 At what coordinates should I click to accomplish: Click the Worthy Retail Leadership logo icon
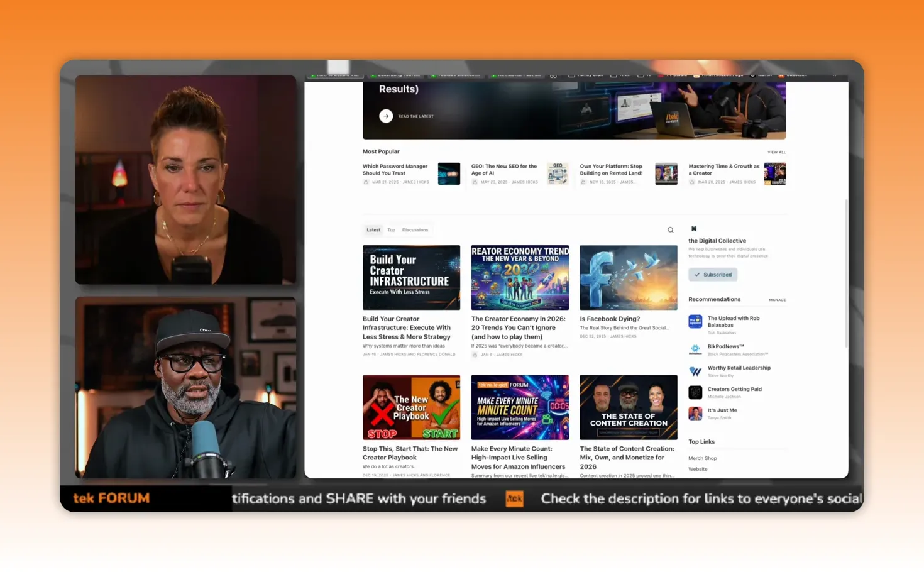pos(695,371)
